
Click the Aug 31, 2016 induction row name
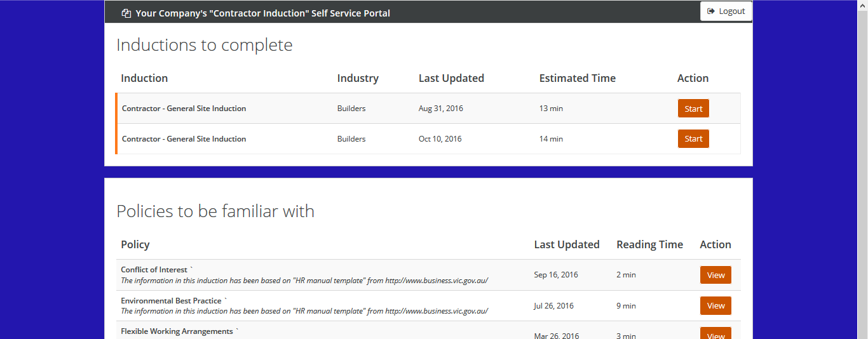click(x=184, y=109)
